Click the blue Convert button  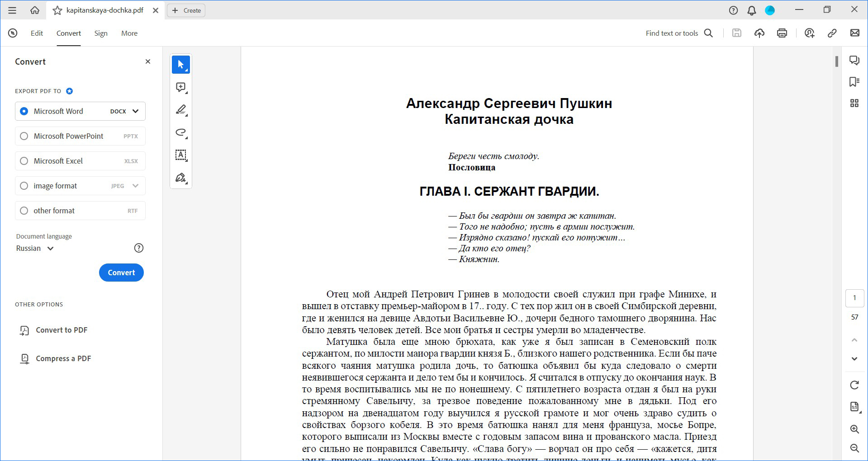[x=121, y=273]
